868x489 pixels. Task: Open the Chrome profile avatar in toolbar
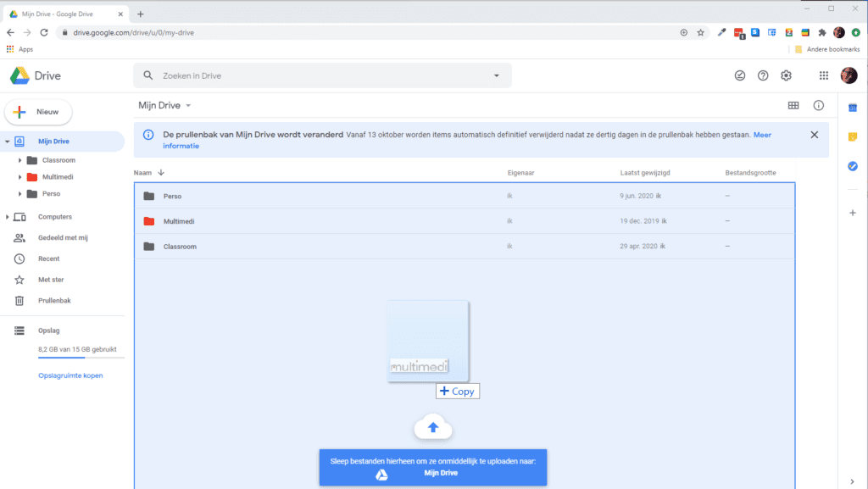click(x=839, y=33)
